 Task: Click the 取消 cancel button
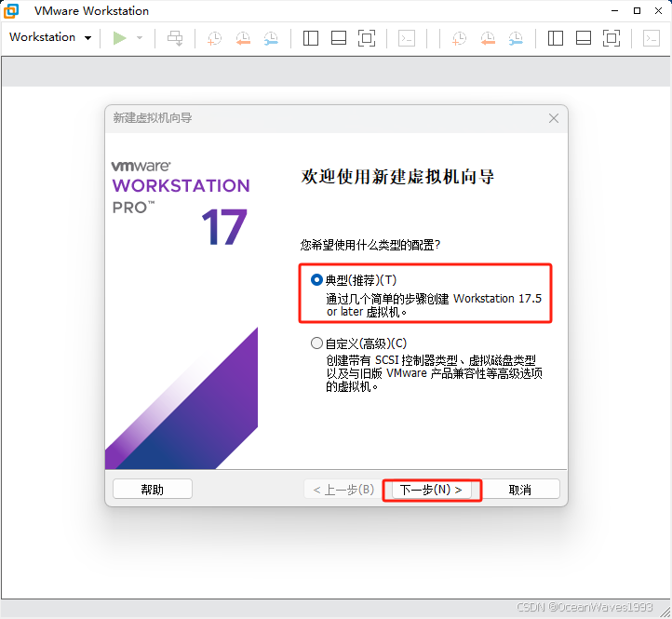(520, 489)
